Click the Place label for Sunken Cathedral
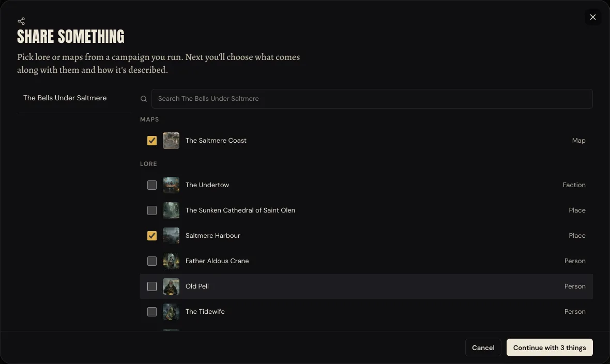 click(x=577, y=210)
